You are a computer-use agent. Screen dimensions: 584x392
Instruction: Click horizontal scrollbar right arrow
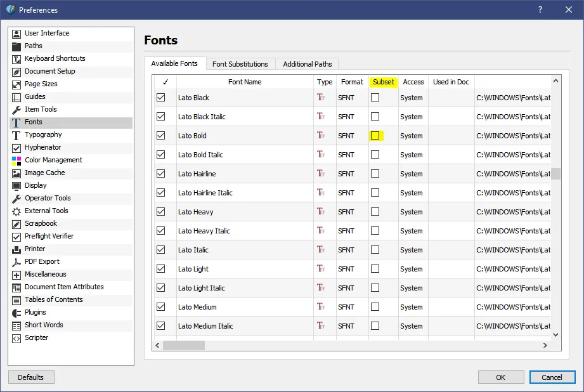click(545, 346)
